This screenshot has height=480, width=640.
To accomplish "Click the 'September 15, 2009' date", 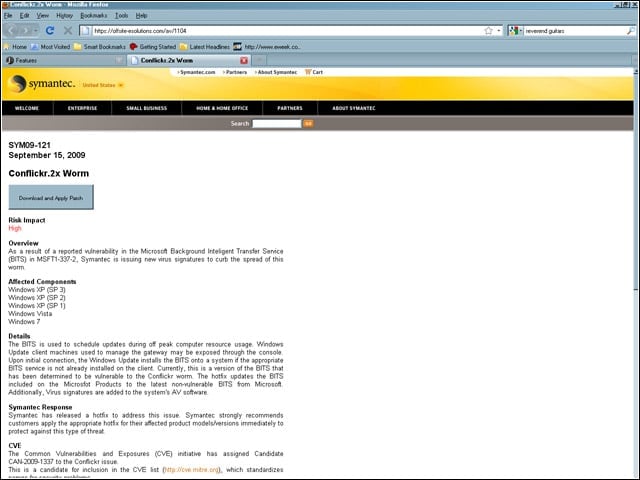I will (x=47, y=155).
